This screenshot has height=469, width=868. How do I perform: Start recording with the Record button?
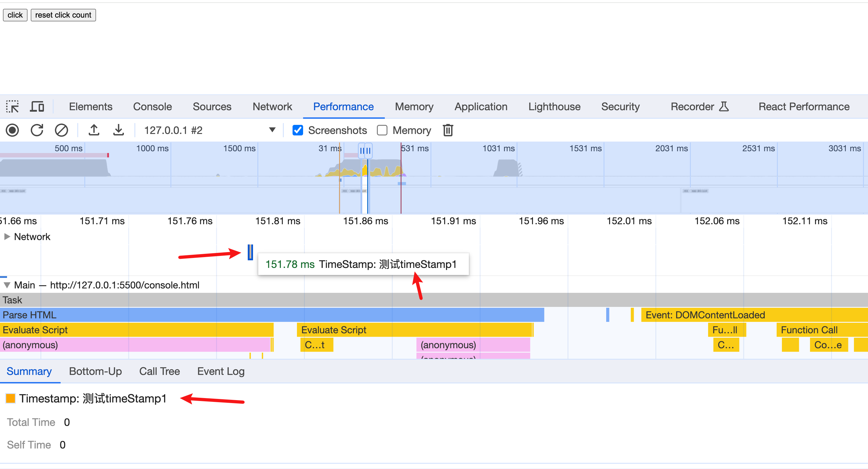tap(13, 130)
